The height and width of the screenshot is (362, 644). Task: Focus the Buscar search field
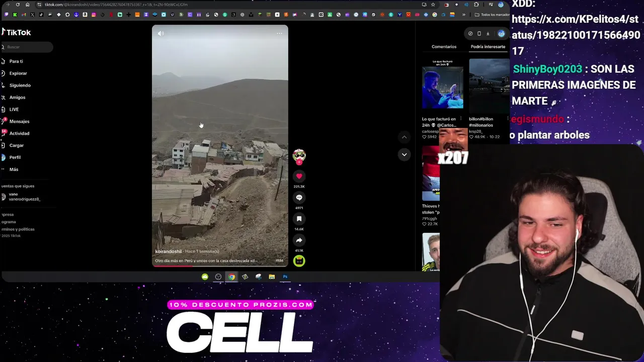click(27, 47)
